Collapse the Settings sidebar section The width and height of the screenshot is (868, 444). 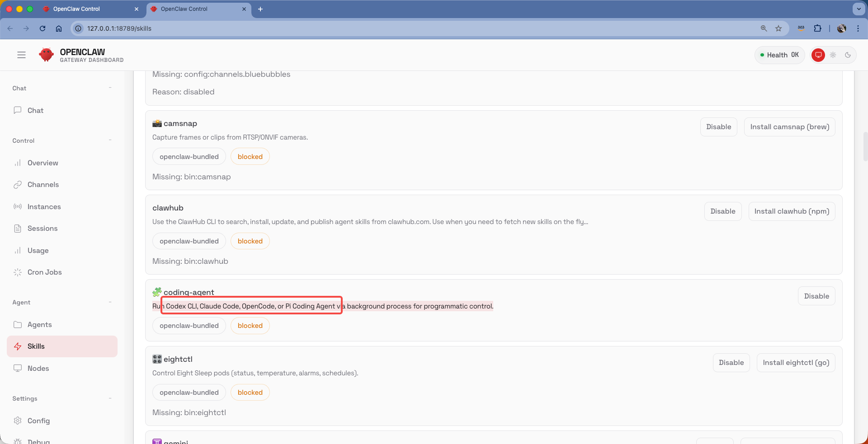(110, 398)
